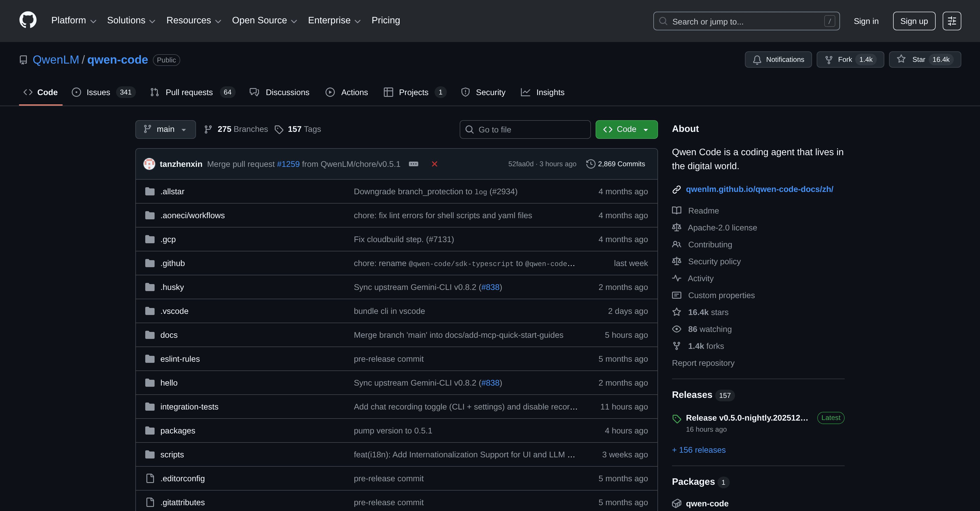980x511 pixels.
Task: Click the Activity pulse icon
Action: point(677,278)
